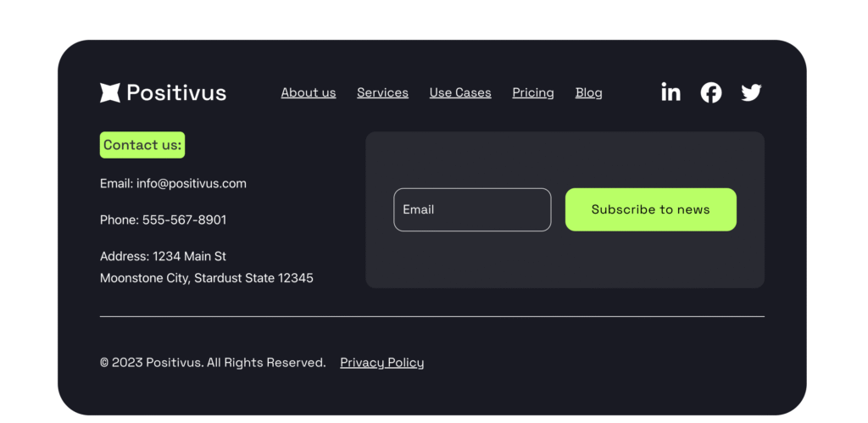Screen dimensions: 868x423
Task: Open the LinkedIn social icon
Action: point(670,92)
